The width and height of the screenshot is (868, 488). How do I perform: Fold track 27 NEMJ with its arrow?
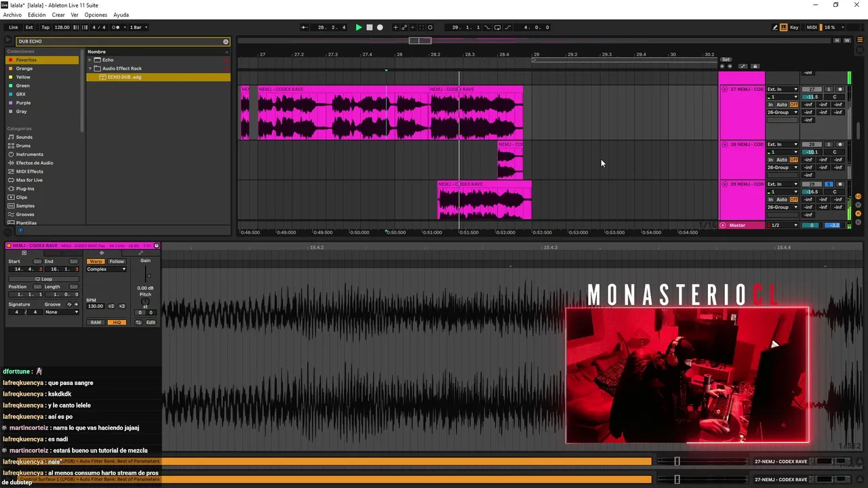coord(724,89)
